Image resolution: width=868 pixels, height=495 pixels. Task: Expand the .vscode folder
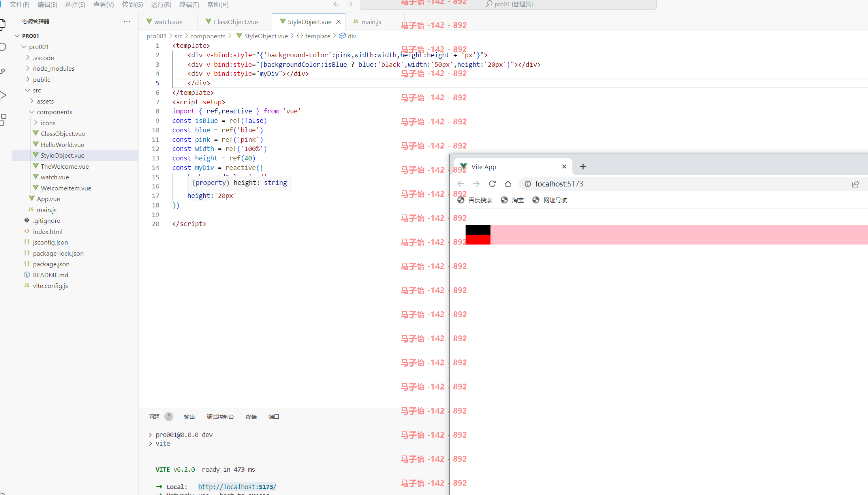coord(28,58)
